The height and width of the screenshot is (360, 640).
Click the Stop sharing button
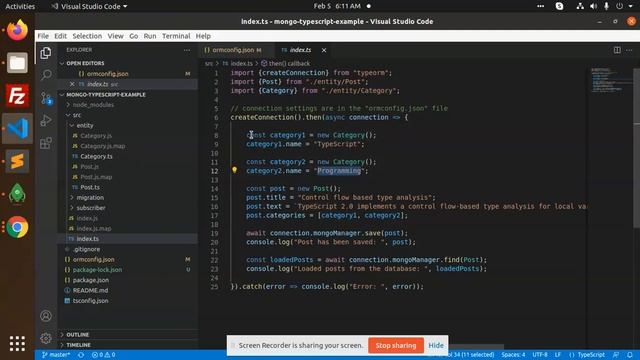pos(396,345)
